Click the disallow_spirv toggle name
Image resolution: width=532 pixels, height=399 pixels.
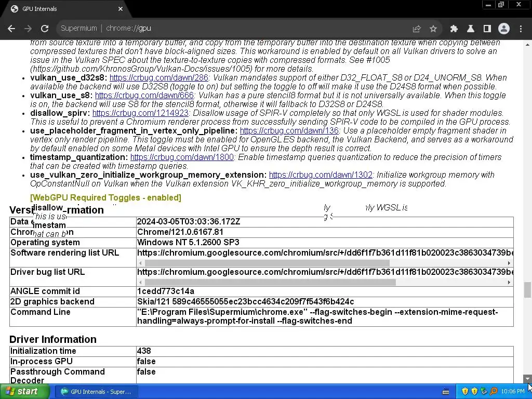[x=60, y=113]
